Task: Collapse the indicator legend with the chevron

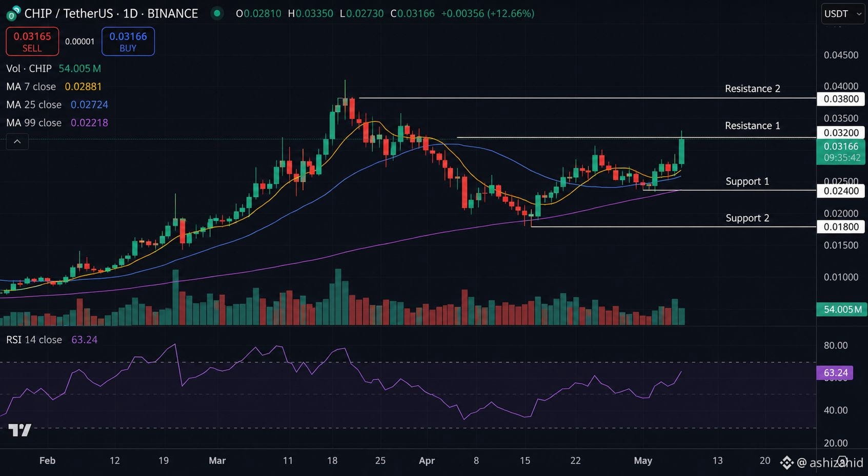Action: point(17,141)
